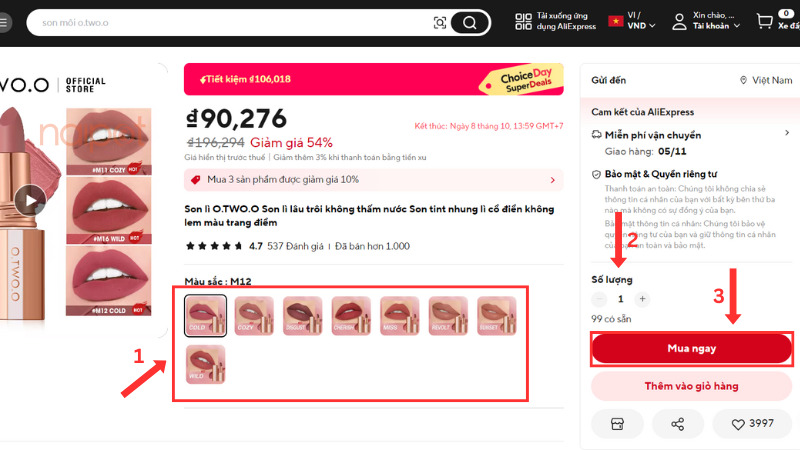Click the share icon button
800x450 pixels.
pyautogui.click(x=678, y=423)
